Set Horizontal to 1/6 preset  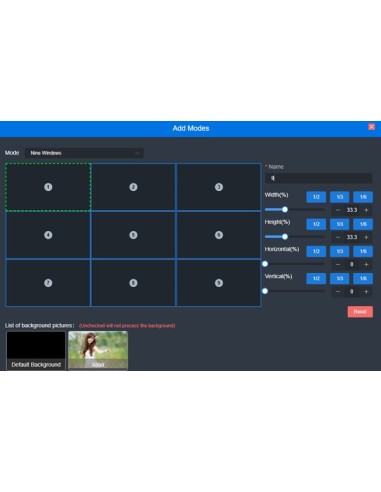click(x=363, y=251)
